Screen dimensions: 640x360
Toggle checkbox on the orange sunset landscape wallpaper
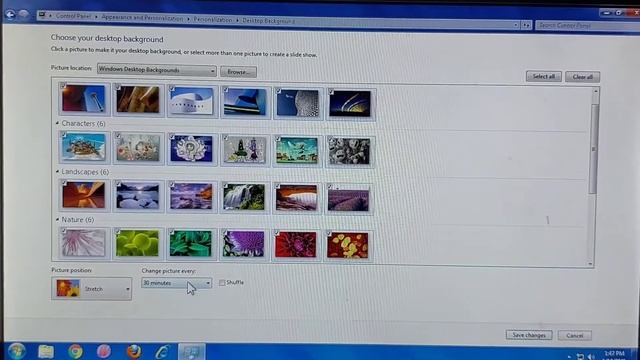pos(64,183)
